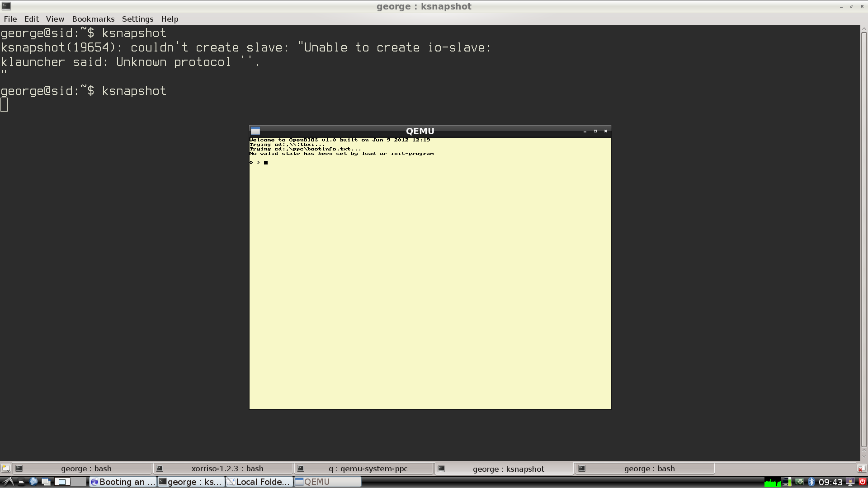Screen dimensions: 868x488
Task: Click the clock showing 09:43
Action: click(x=830, y=482)
